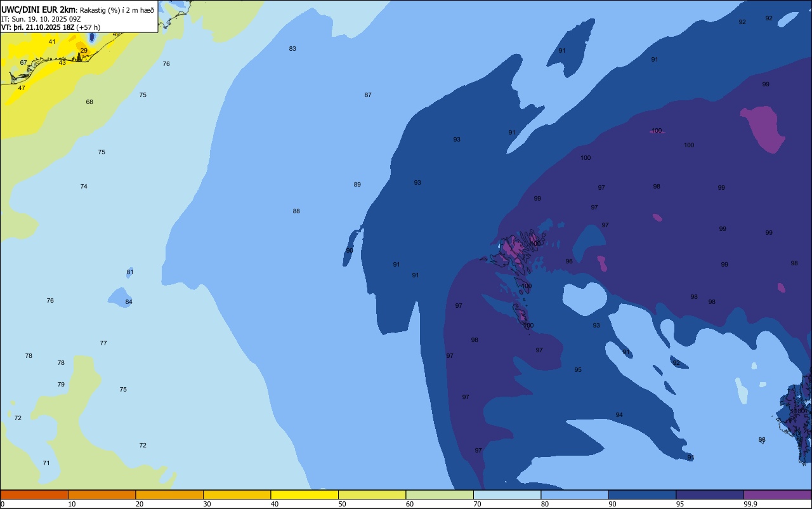Image resolution: width=812 pixels, height=509 pixels.
Task: Click the 30–40 golden legend swatch
Action: click(237, 494)
